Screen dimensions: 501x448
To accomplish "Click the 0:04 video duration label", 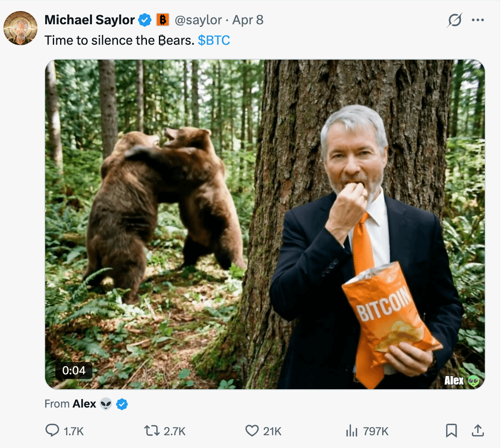I will pos(74,370).
